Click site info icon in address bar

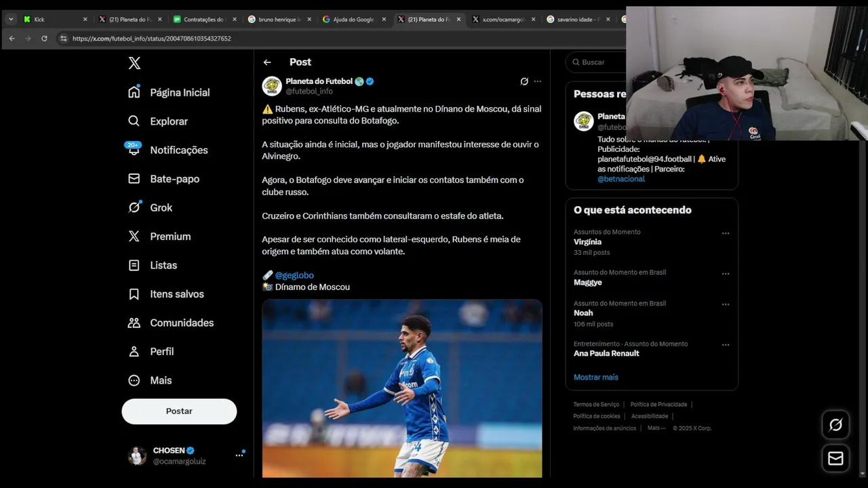(x=63, y=39)
